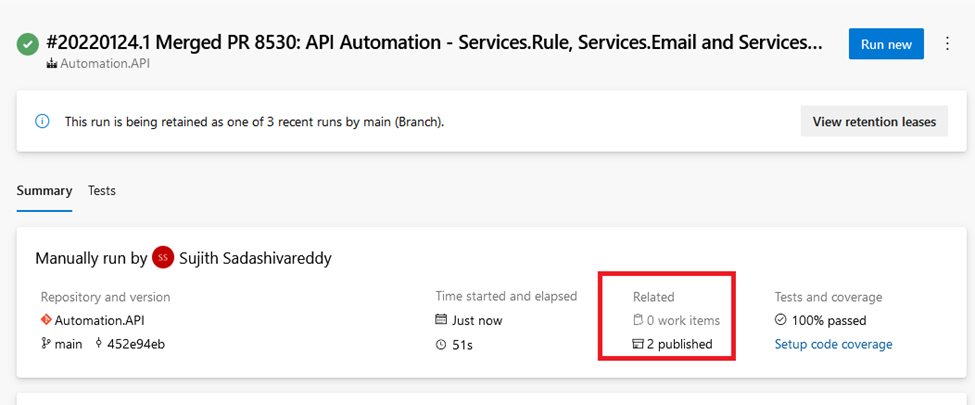Viewport: 975px width, 405px height.
Task: Click the SS user avatar
Action: click(x=163, y=258)
